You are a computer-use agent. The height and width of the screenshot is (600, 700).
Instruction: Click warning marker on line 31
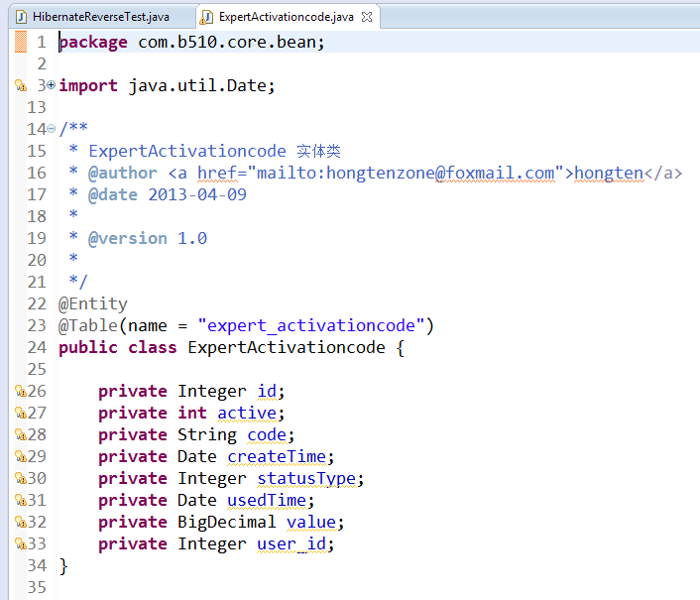[x=21, y=500]
